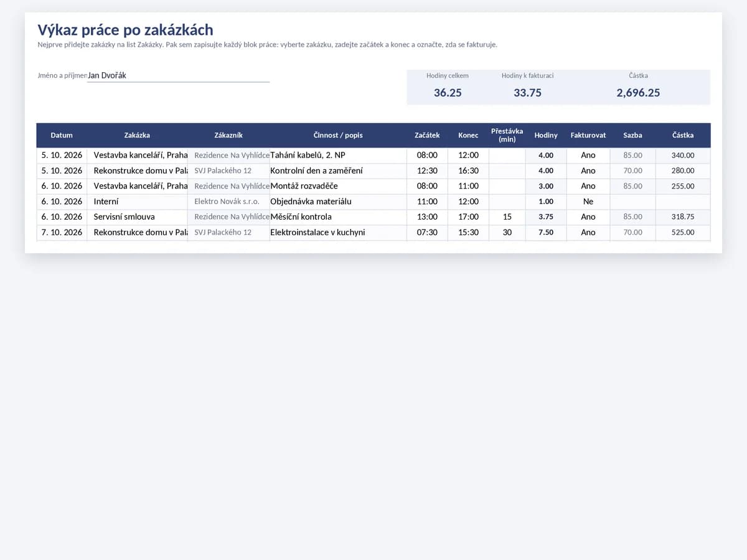747x560 pixels.
Task: Click the name field containing Jan Dvořák
Action: coord(178,75)
